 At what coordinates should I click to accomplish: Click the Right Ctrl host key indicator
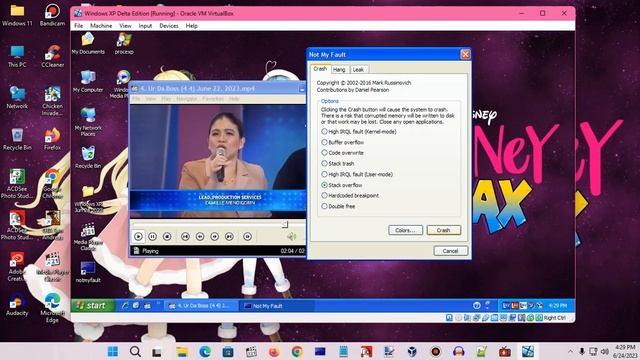click(554, 318)
